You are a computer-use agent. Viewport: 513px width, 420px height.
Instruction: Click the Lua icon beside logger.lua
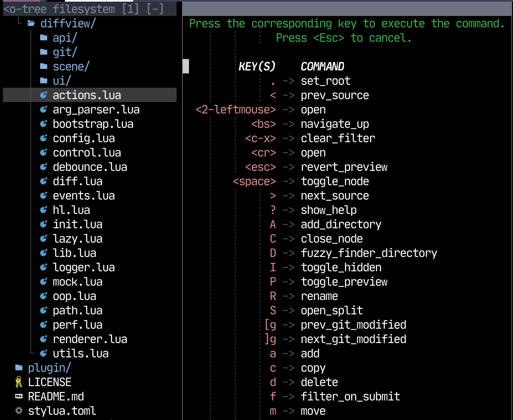[44, 267]
